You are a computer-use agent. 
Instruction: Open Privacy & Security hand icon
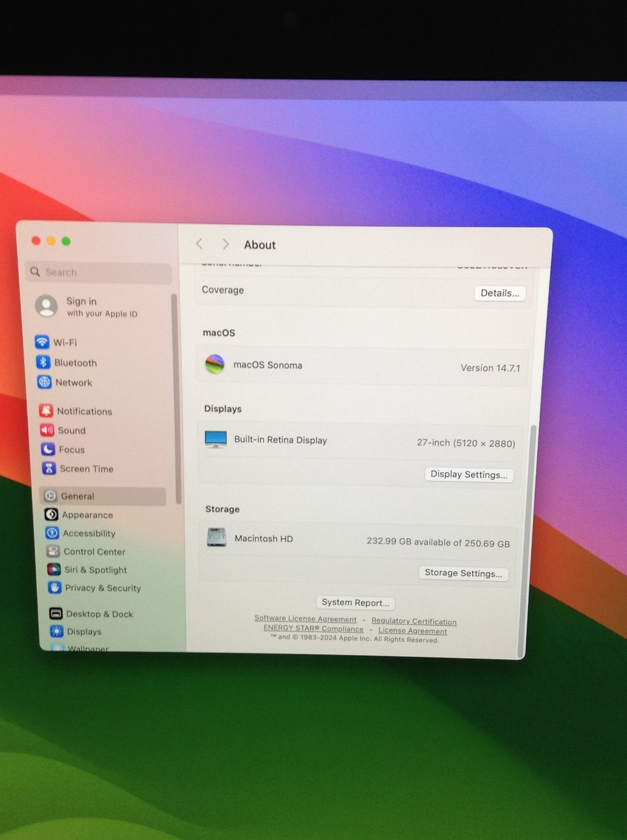(x=55, y=587)
